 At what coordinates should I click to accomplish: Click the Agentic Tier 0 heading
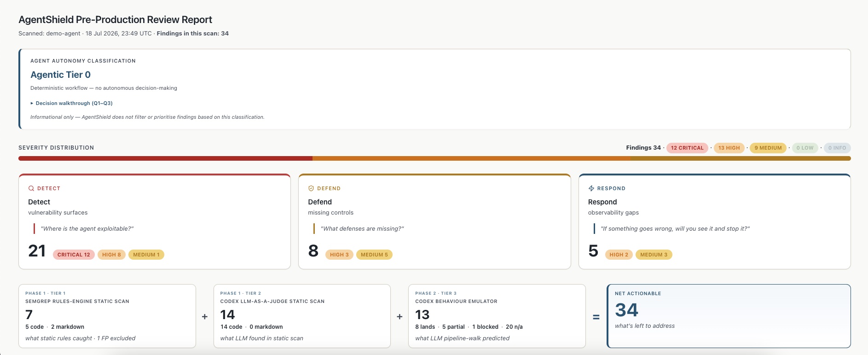(60, 75)
